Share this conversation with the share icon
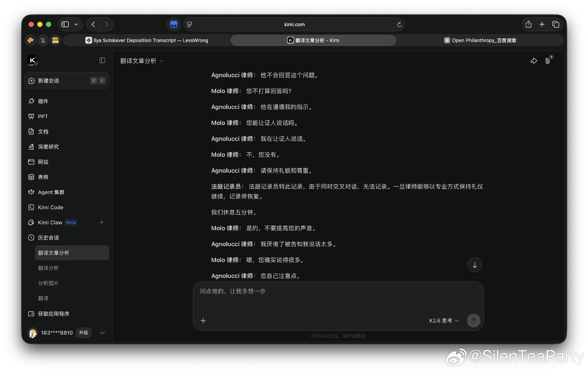 point(534,61)
